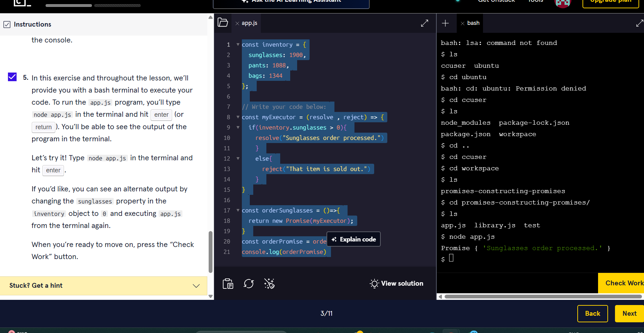
Task: Expand the code editor to fullscreen
Action: [x=425, y=23]
